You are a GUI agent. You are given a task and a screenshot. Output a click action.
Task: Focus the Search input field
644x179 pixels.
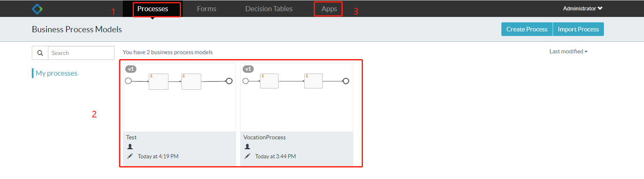pyautogui.click(x=81, y=53)
